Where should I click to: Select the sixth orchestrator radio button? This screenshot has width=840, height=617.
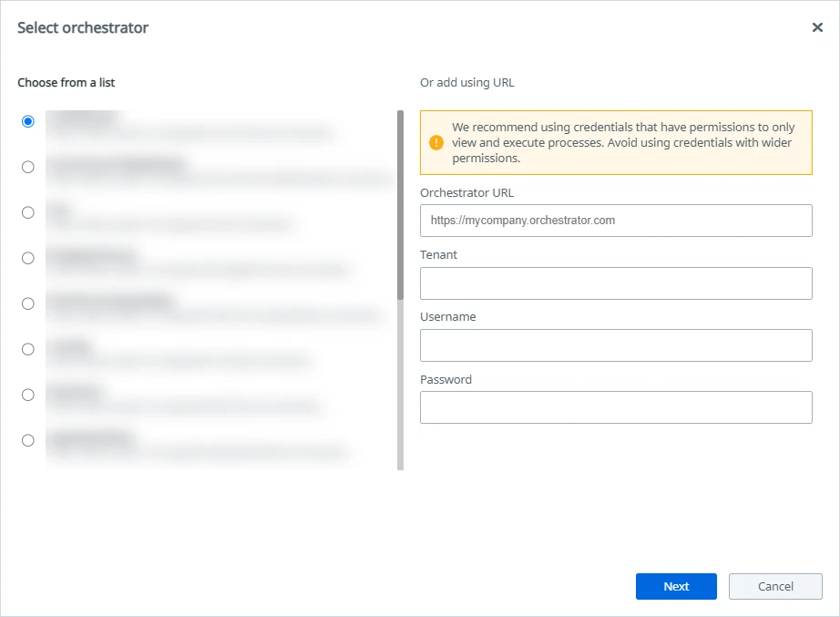pyautogui.click(x=28, y=349)
